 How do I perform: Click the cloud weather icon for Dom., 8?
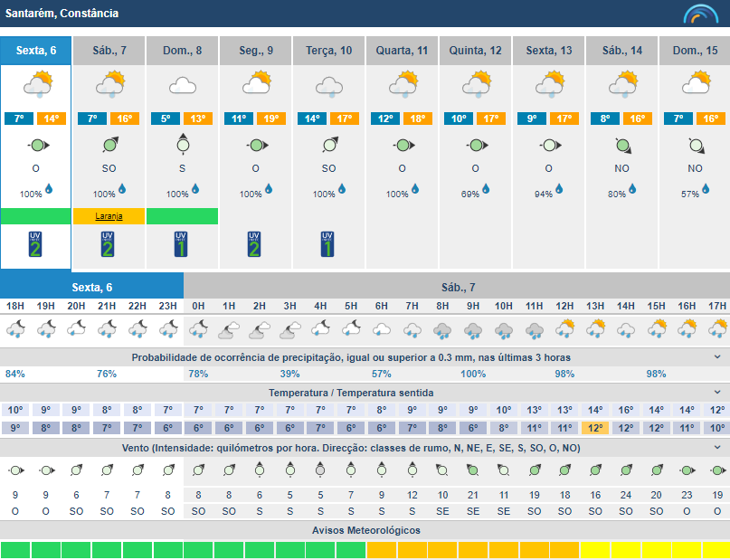click(x=183, y=86)
